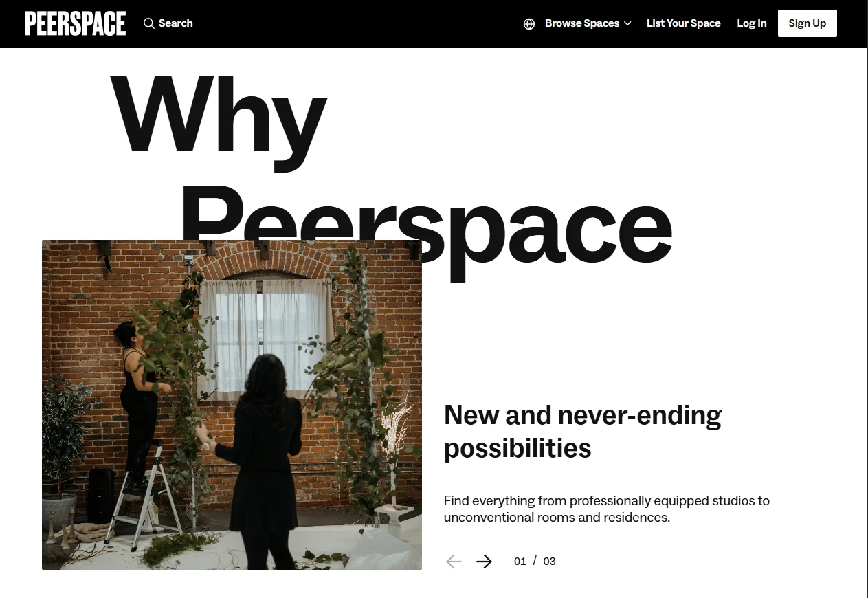Click the Log In link

click(752, 23)
